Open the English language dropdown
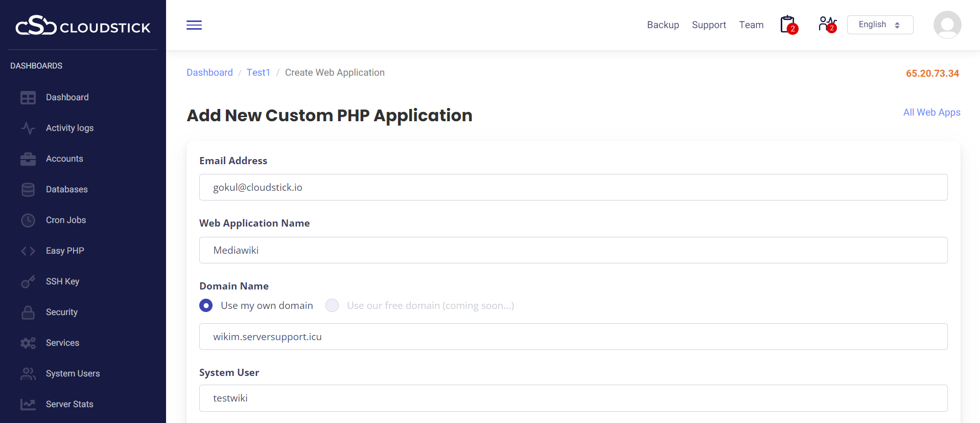 coord(879,25)
